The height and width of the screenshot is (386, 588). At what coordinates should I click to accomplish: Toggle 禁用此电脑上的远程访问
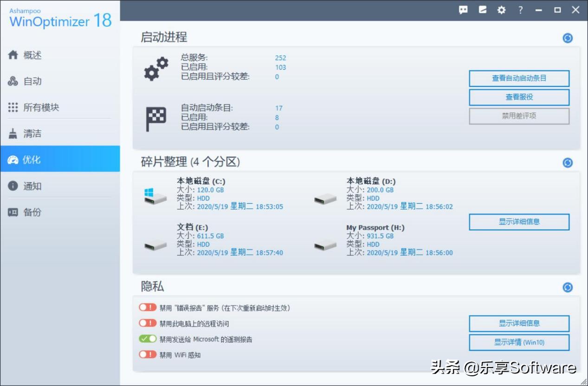click(147, 323)
